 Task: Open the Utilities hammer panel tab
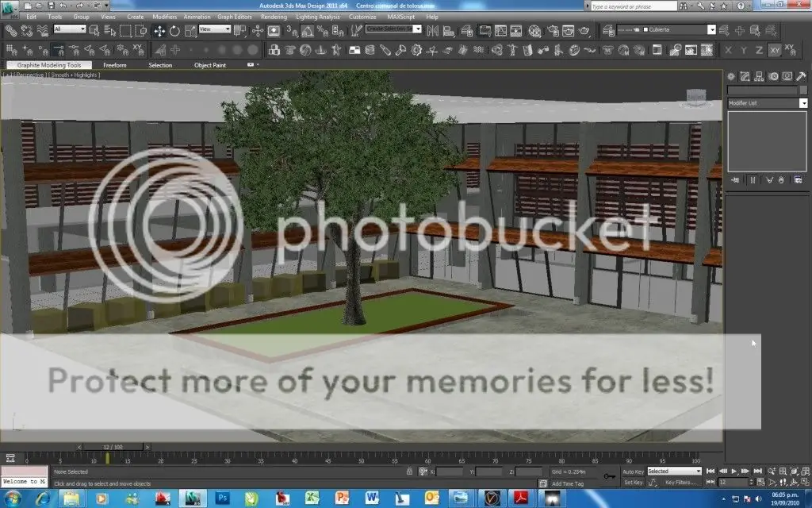pyautogui.click(x=801, y=76)
